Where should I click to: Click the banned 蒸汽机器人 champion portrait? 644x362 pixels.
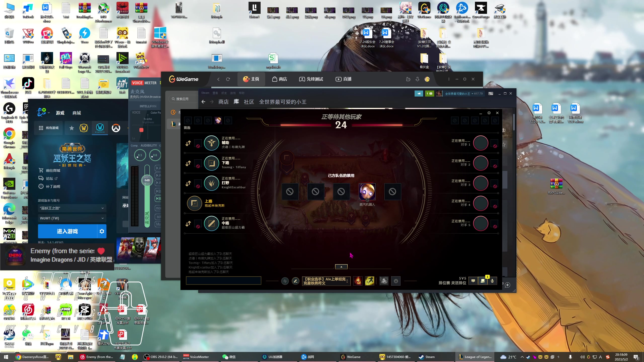click(x=367, y=192)
